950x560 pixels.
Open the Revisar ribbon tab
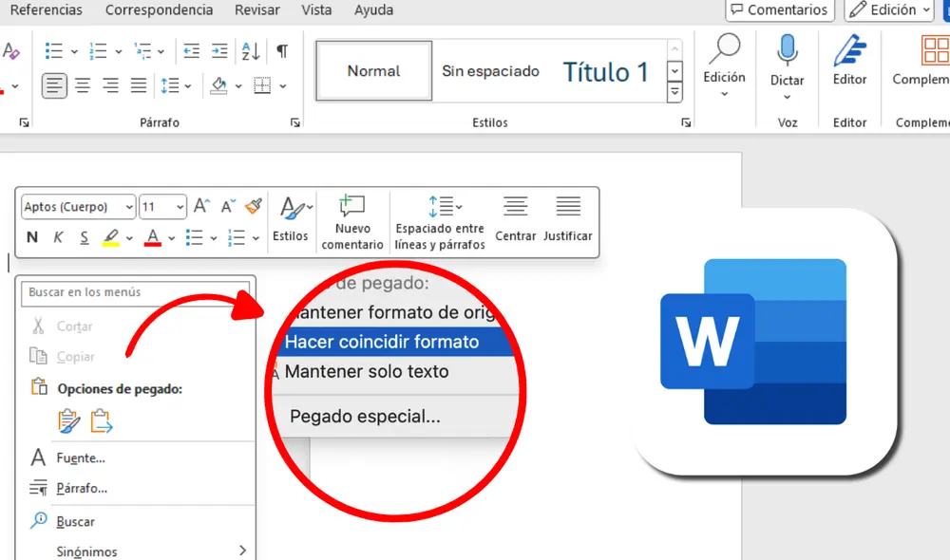256,9
